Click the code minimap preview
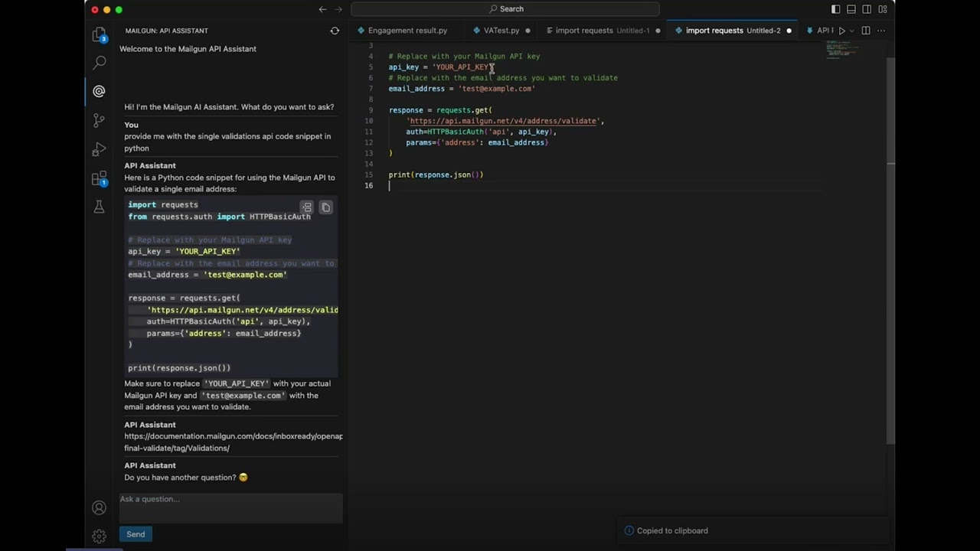 click(842, 49)
